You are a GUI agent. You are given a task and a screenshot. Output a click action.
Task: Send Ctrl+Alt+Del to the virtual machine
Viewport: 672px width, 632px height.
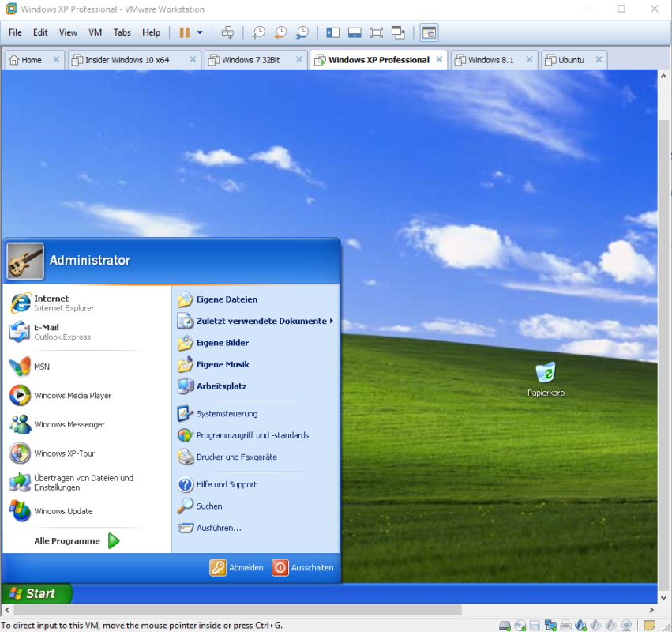tap(227, 32)
